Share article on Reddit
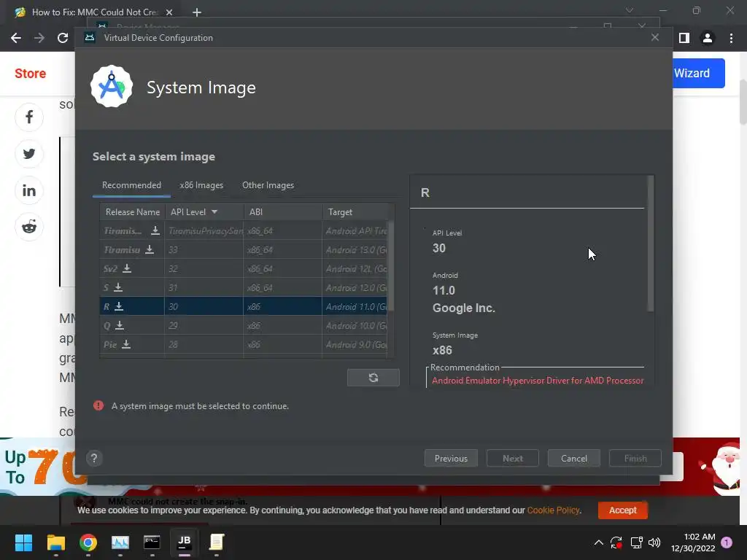This screenshot has height=560, width=747. [29, 227]
